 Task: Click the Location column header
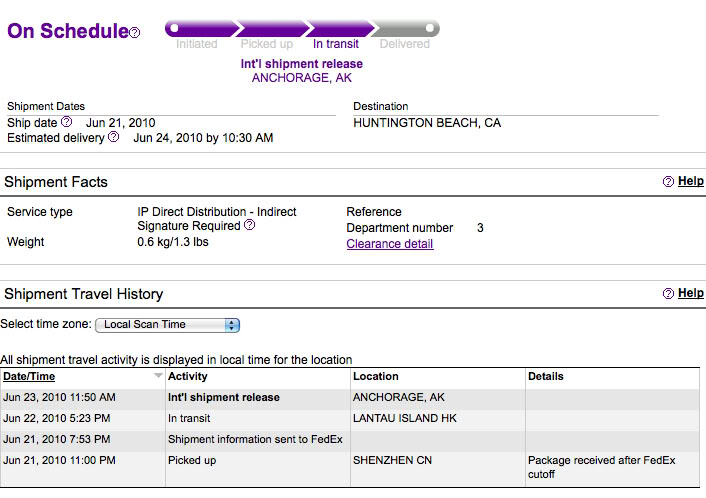(376, 377)
